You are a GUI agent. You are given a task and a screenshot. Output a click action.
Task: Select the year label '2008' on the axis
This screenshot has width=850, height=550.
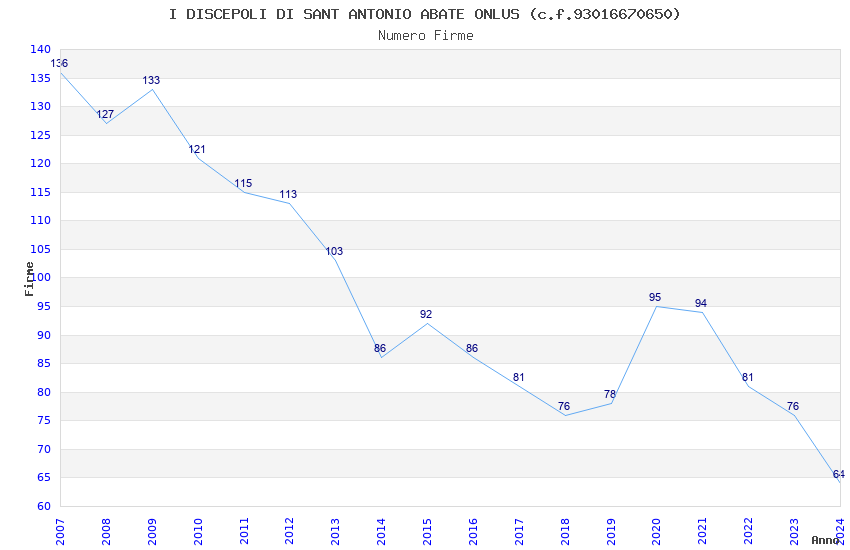(106, 532)
